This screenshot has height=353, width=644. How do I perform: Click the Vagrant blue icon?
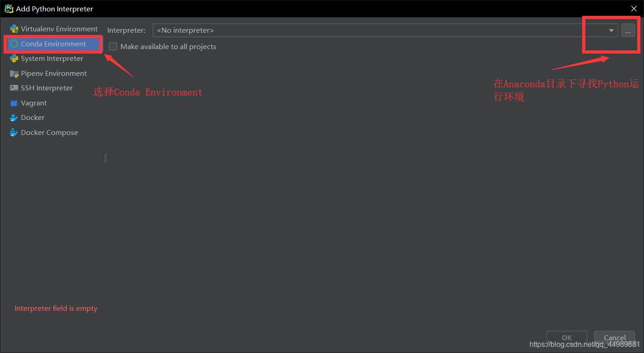[x=14, y=103]
